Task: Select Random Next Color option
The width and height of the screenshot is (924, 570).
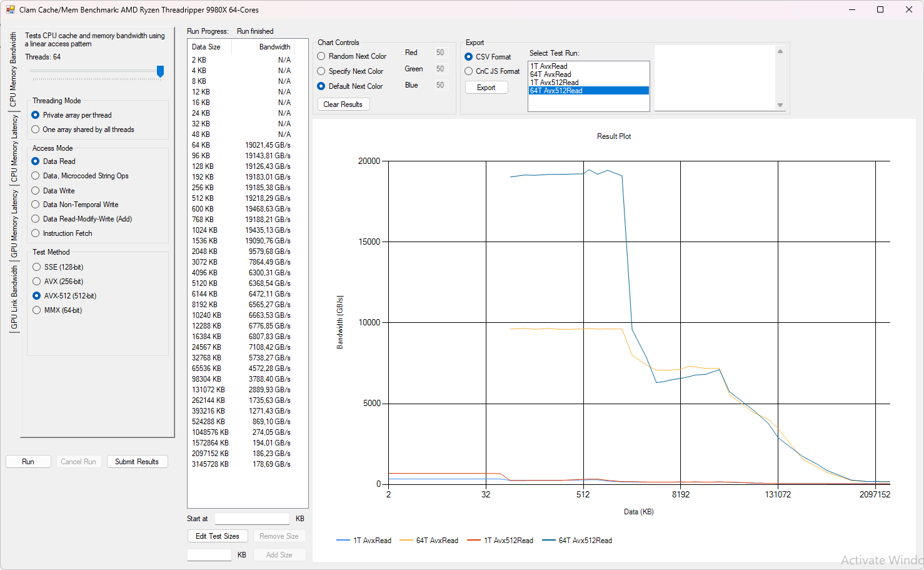Action: [x=352, y=56]
